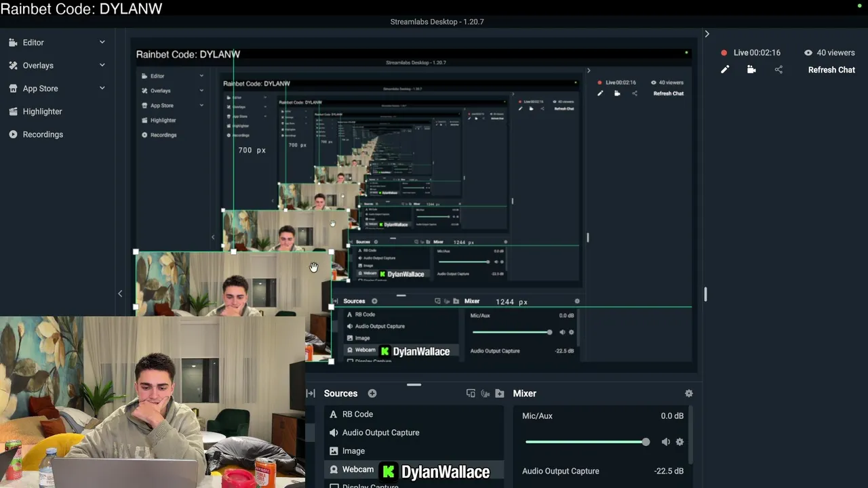
Task: Click the Mixer panel vertical scrollbar
Action: coord(690,434)
